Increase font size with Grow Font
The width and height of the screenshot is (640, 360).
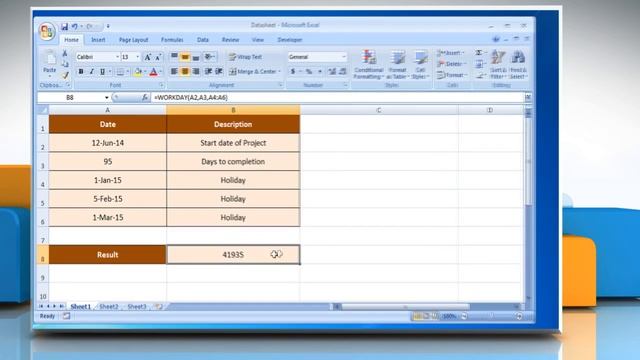[148, 57]
